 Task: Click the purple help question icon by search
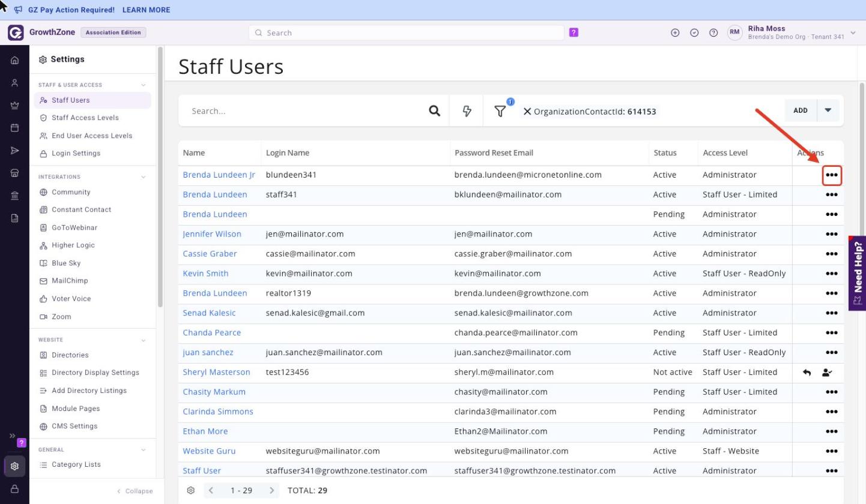coord(574,32)
